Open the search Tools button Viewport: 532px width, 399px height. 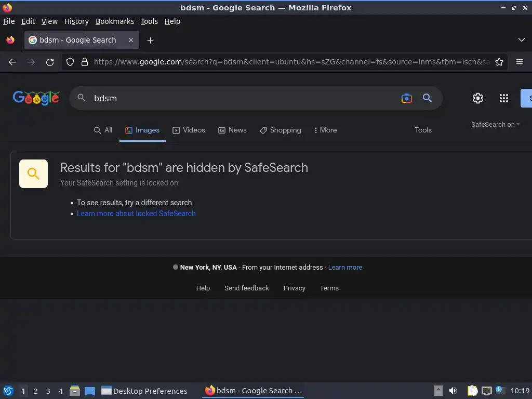click(423, 130)
